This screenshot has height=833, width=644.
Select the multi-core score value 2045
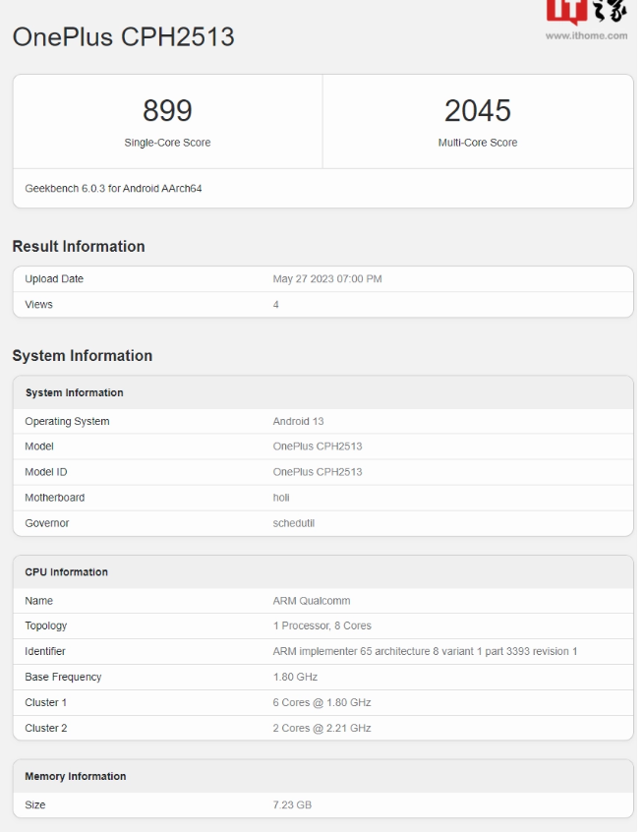pos(477,110)
